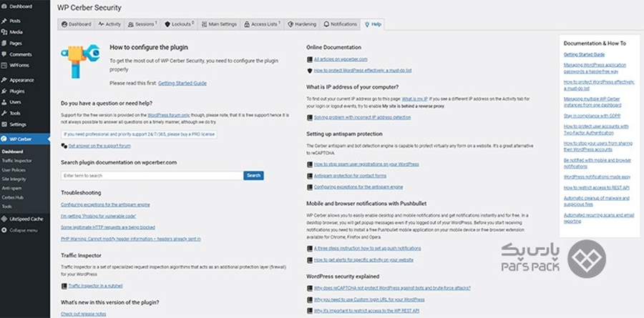Viewport: 644px width, 318px height.
Task: Click the Settings icon in sidebar
Action: 4,124
